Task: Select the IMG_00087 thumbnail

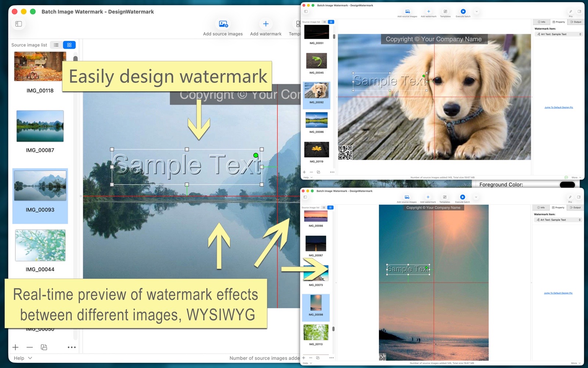Action: point(40,126)
